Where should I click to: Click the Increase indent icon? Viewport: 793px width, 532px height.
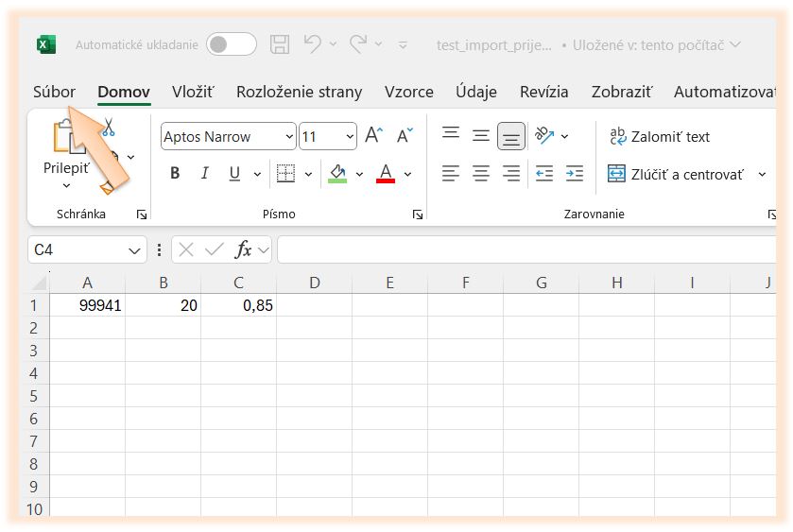coord(574,174)
